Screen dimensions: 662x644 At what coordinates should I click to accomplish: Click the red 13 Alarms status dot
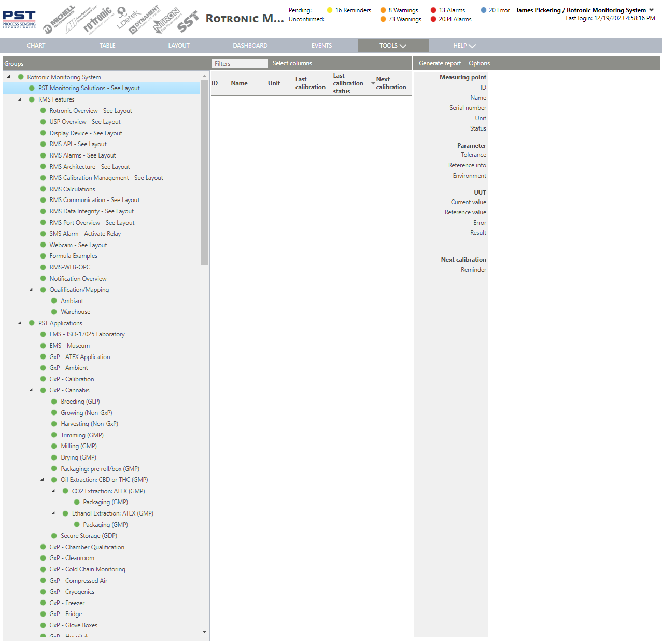click(433, 10)
